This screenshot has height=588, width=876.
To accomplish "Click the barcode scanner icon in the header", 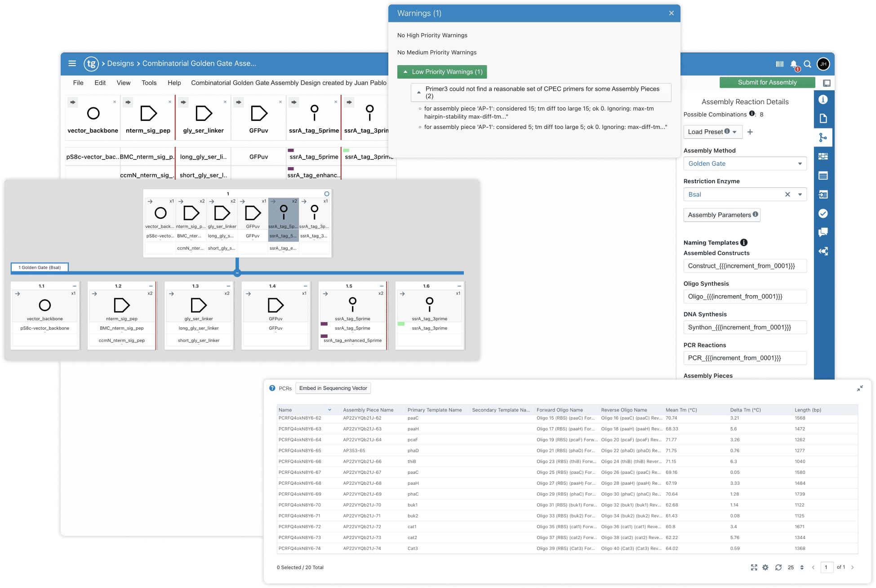I will click(x=779, y=64).
